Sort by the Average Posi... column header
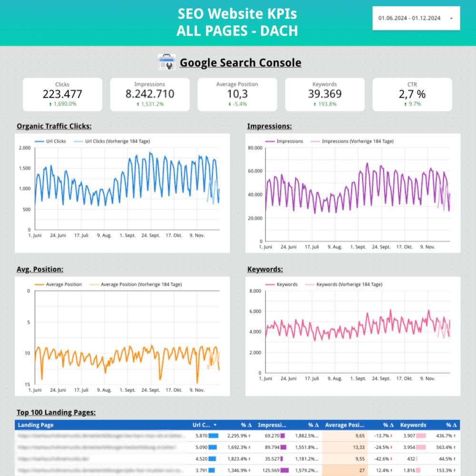This screenshot has width=476, height=476. tap(345, 425)
